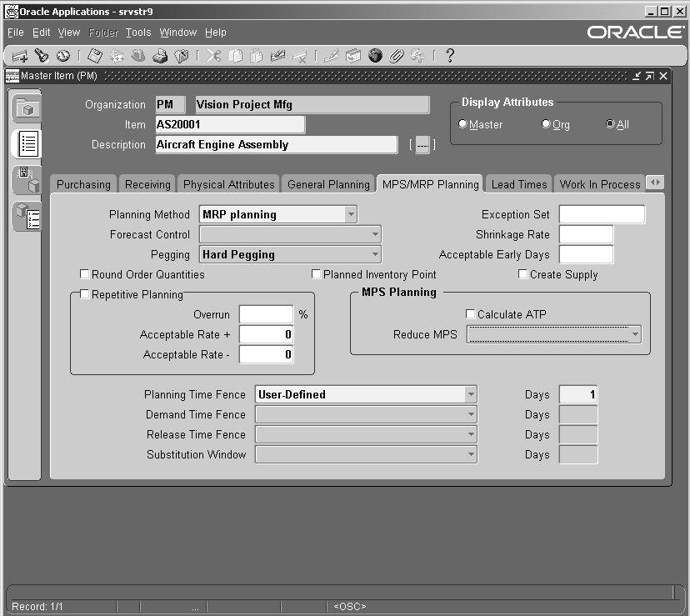Click the Shrinkage Rate input field
This screenshot has height=616, width=690.
click(586, 234)
